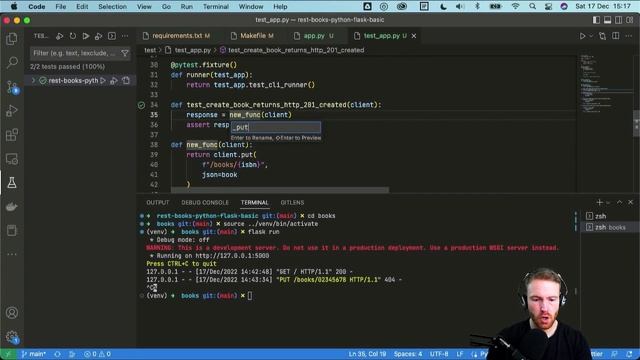Switch to the GITLENS panel tab
Viewport: 640px width, 360px height.
point(292,202)
